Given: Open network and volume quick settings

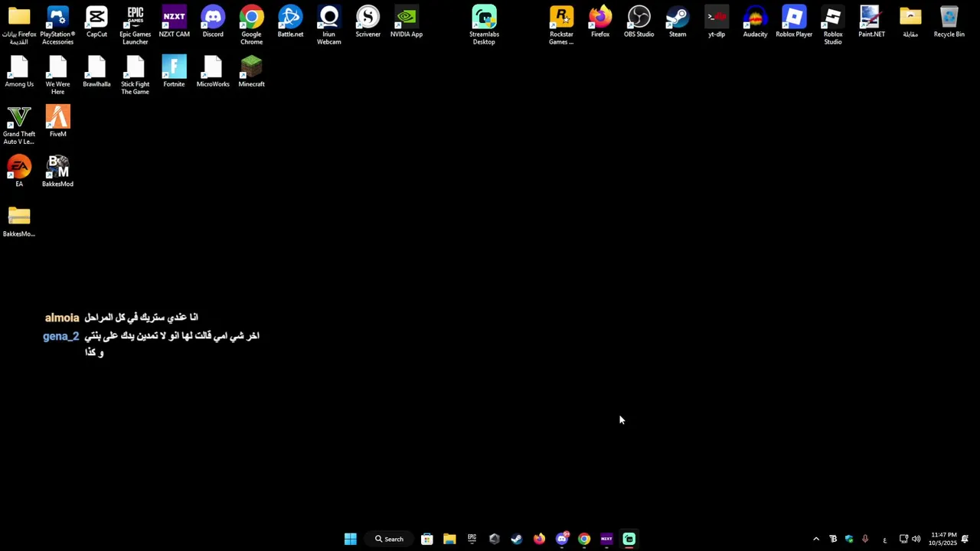Looking at the screenshot, I should (x=910, y=539).
